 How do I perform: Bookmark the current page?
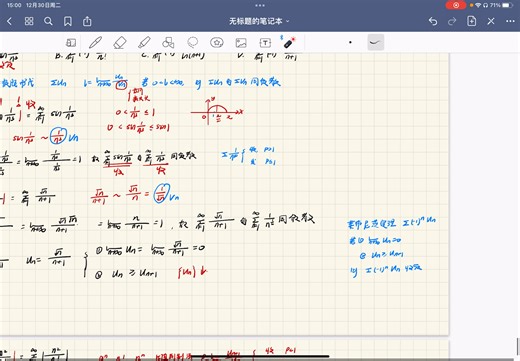68,21
